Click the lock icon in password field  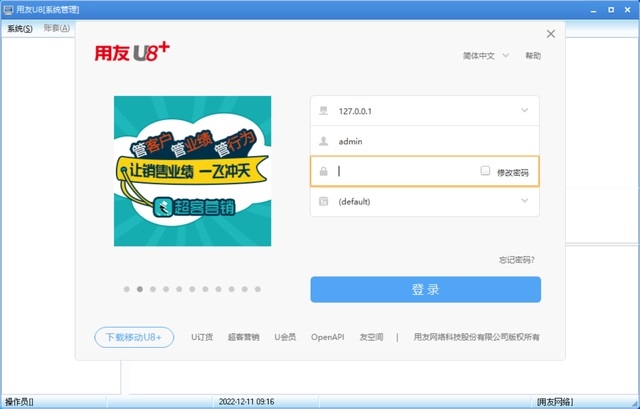[x=323, y=171]
